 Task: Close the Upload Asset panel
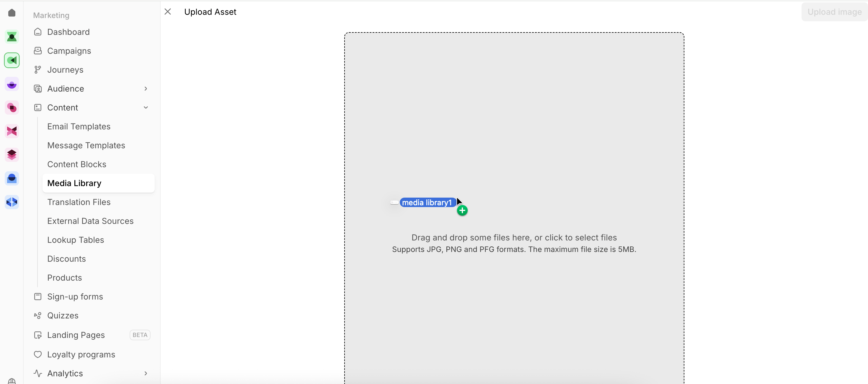(x=168, y=12)
